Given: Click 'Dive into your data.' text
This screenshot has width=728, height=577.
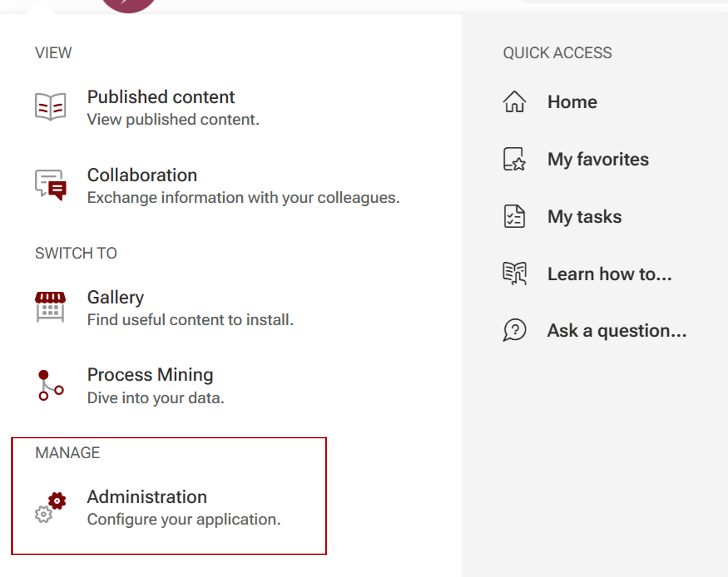Looking at the screenshot, I should (x=156, y=398).
